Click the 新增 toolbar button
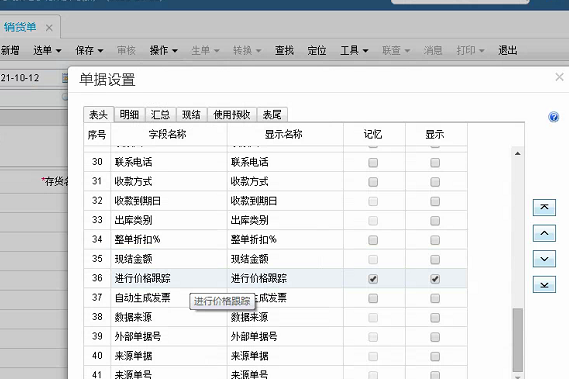The image size is (569, 379). tap(10, 50)
